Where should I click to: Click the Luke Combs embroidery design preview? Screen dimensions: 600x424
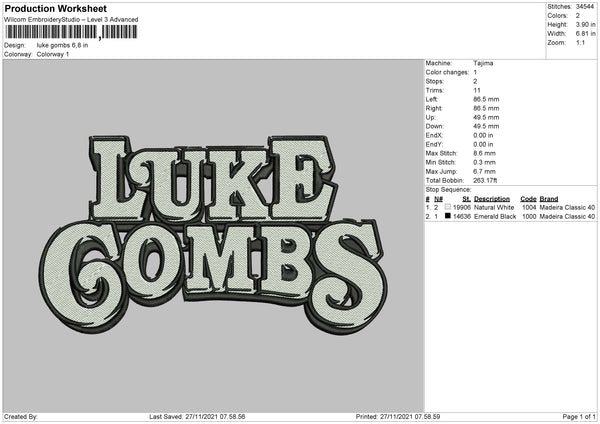pos(213,235)
